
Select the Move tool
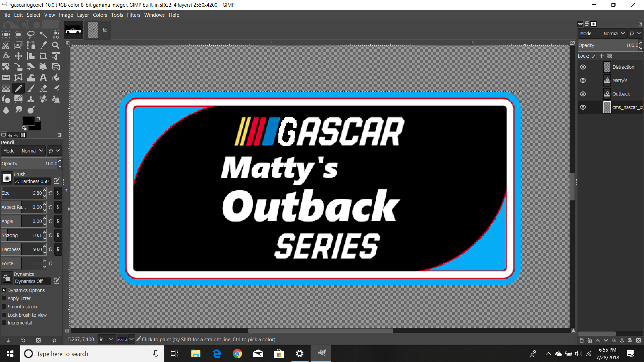click(18, 56)
